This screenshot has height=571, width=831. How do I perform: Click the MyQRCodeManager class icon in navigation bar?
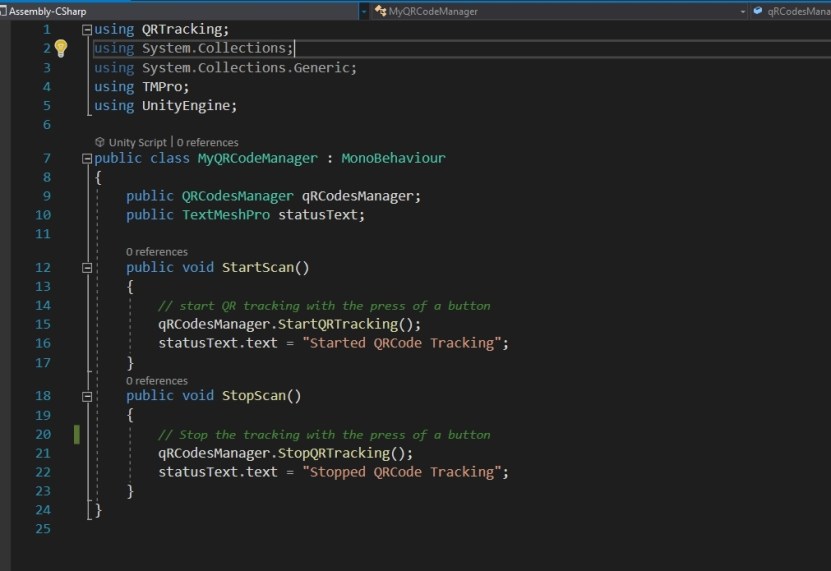pyautogui.click(x=380, y=11)
